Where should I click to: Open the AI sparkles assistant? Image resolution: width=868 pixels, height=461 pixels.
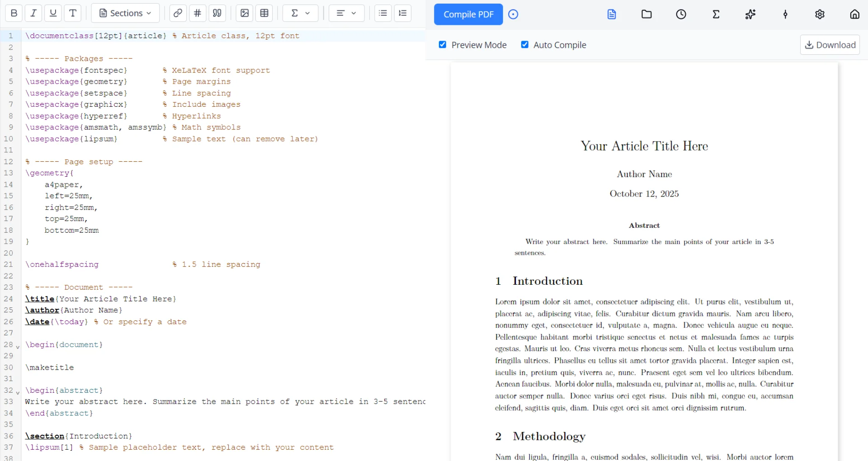[x=750, y=14]
